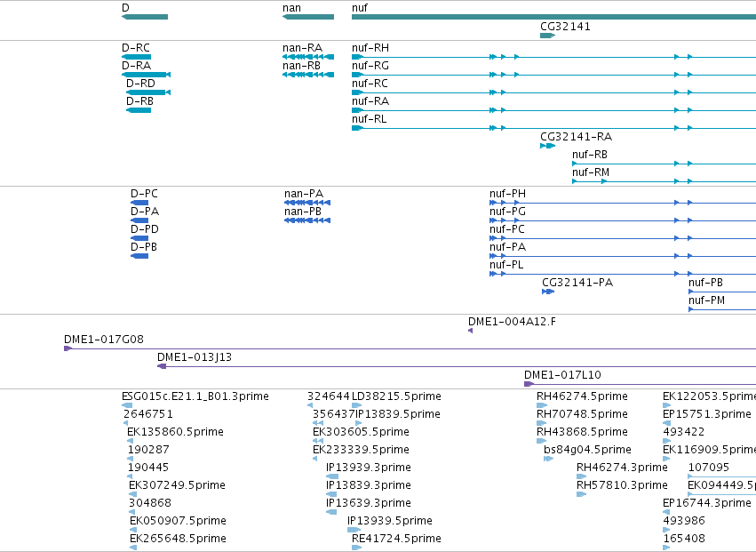Click EST IP13839.3prime

[331, 494]
